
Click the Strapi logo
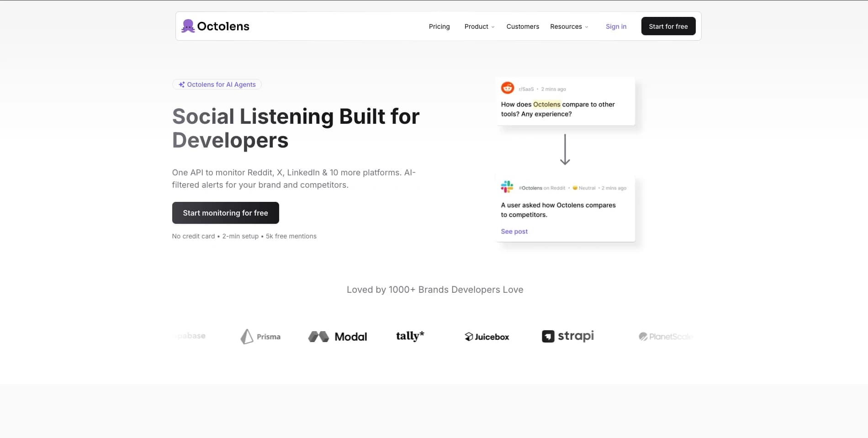(x=568, y=336)
